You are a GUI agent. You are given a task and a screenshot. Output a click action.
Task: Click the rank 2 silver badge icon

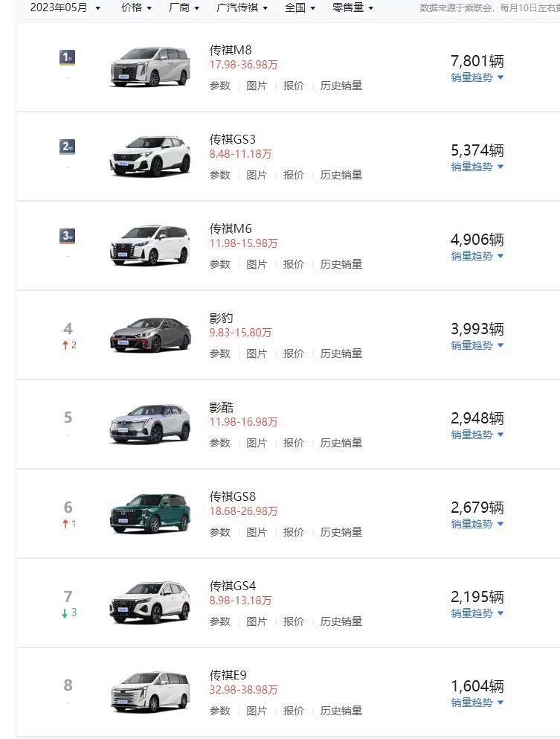click(68, 147)
